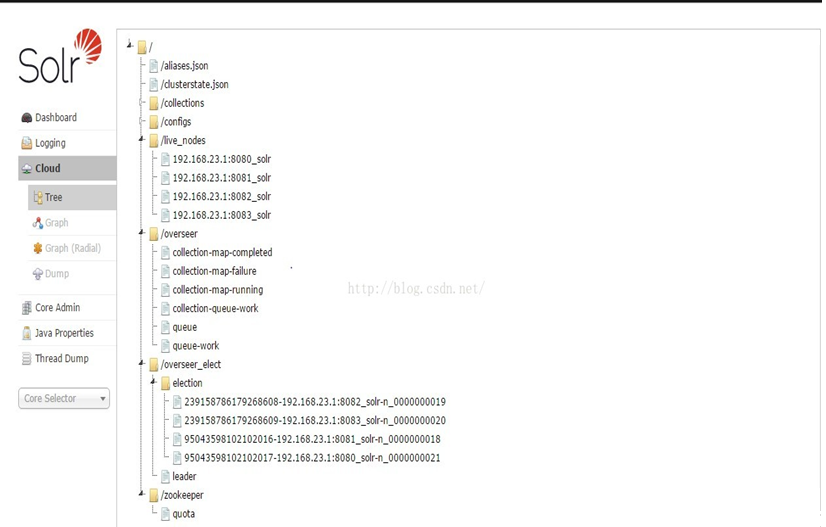Open the Graph view
Image resolution: width=826 pixels, height=527 pixels.
(x=56, y=222)
